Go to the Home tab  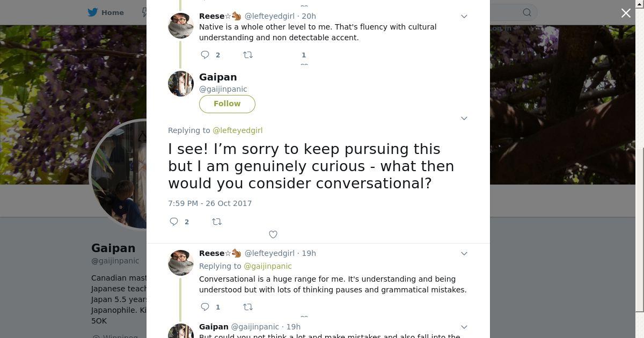(106, 12)
